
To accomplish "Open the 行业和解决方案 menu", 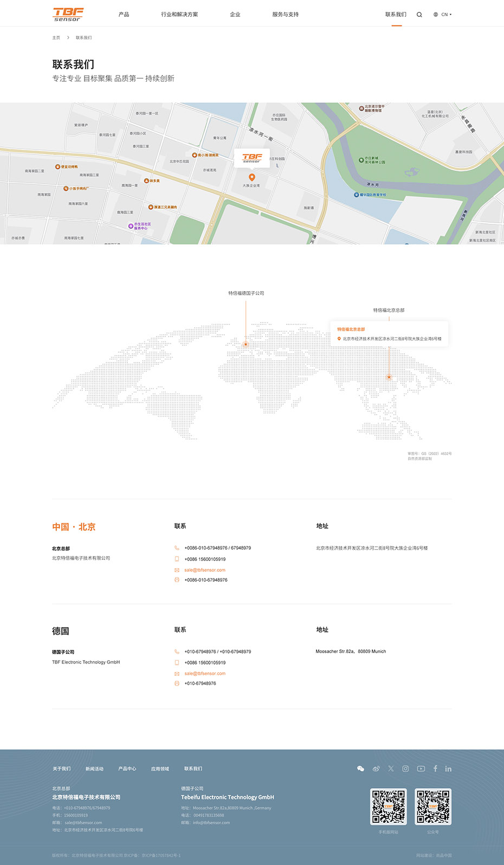I will (x=179, y=15).
